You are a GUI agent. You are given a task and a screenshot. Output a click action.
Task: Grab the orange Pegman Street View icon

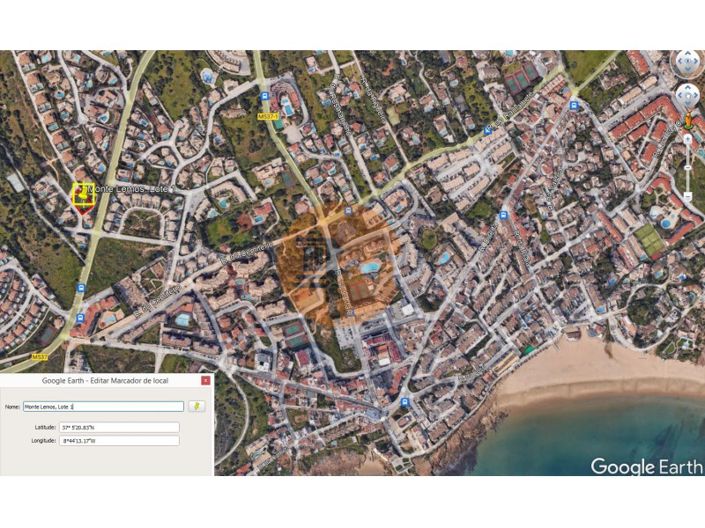click(688, 121)
